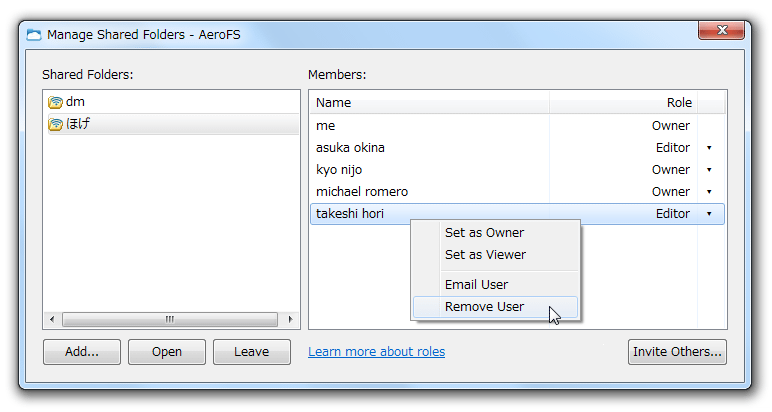Open role dropdown for kyo nijo
Viewport: 772px width, 412px height.
coord(709,170)
